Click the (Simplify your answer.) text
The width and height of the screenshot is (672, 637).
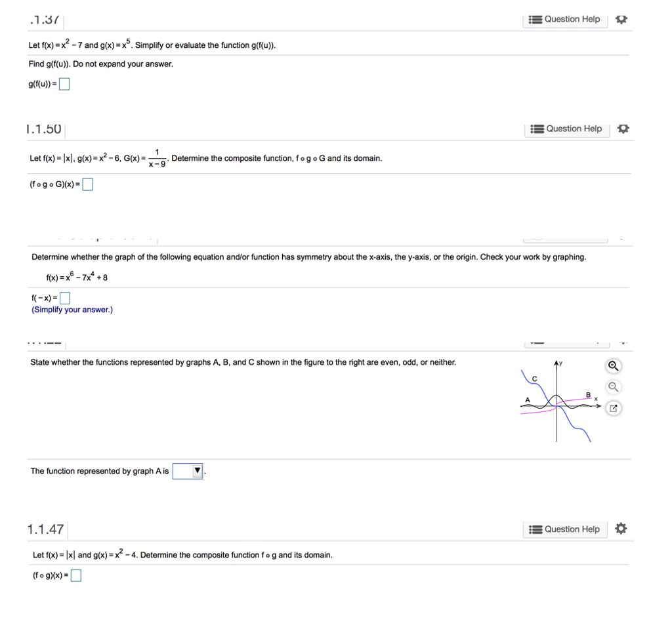click(x=72, y=309)
